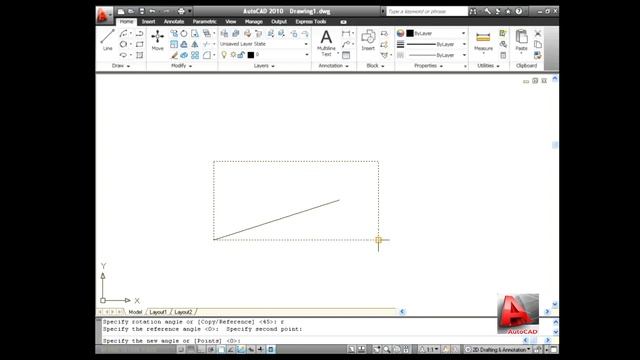The width and height of the screenshot is (640, 360).
Task: Select the Line tool in the Draw panel
Action: (x=107, y=40)
